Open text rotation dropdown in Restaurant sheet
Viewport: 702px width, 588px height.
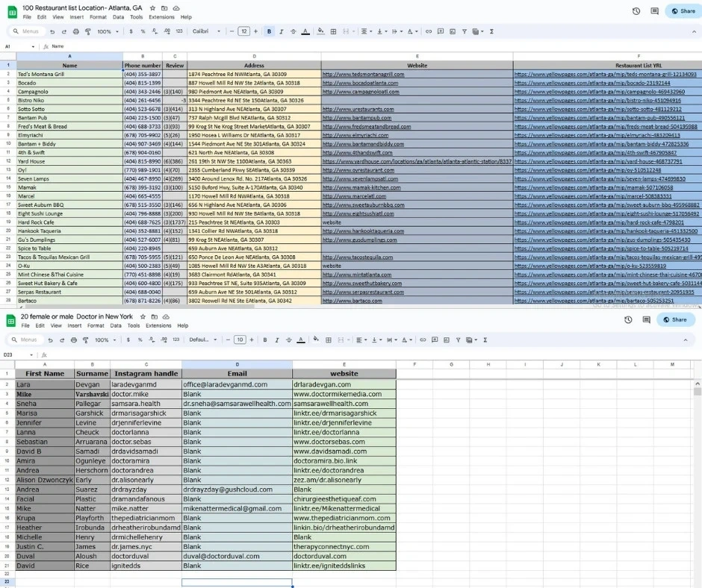point(412,31)
